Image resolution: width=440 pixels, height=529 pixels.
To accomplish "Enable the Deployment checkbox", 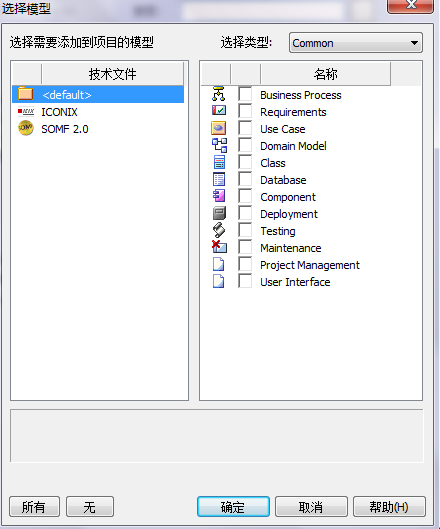I will coord(245,213).
